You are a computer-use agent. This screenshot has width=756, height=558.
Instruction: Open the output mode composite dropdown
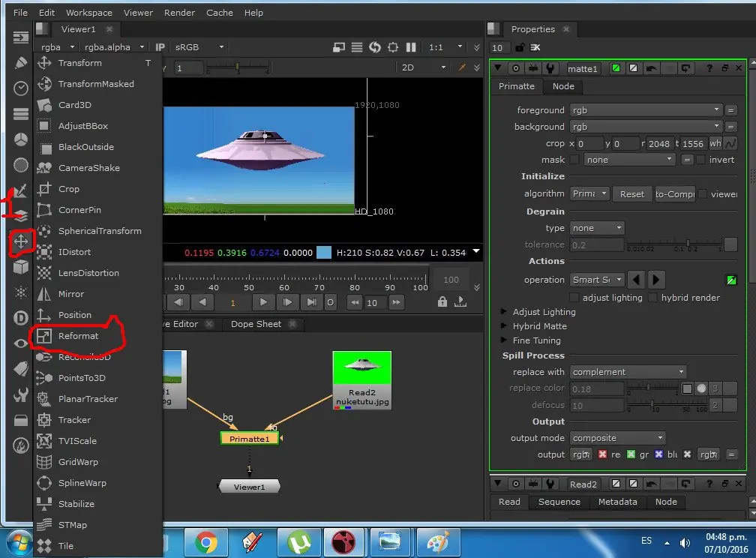tap(618, 438)
